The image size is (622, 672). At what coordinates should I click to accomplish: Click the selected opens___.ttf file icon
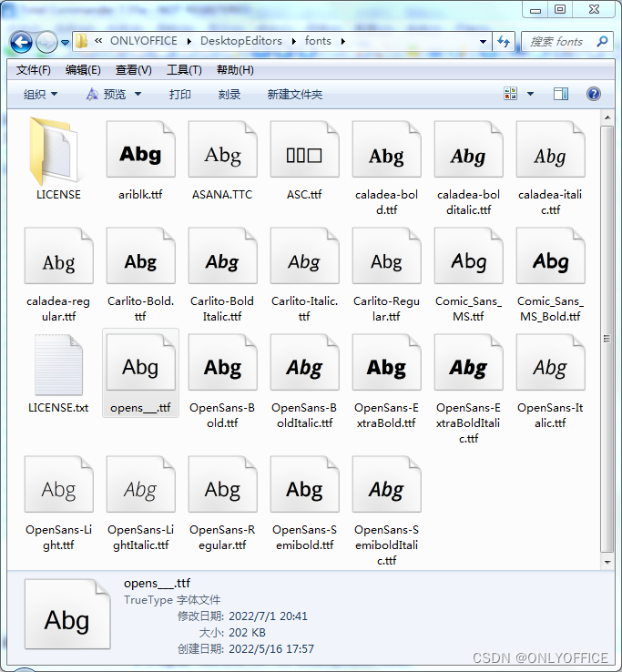coord(140,362)
